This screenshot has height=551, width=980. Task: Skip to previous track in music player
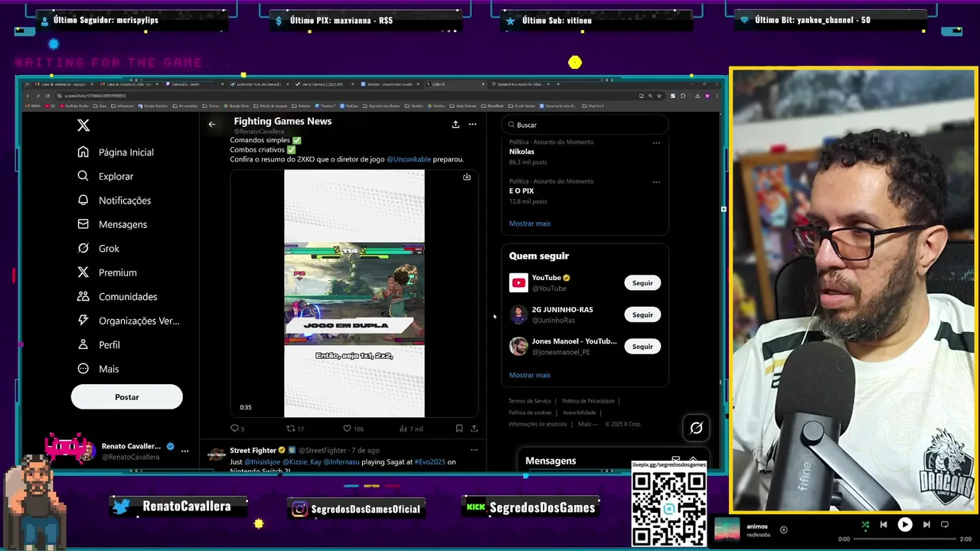[x=884, y=525]
